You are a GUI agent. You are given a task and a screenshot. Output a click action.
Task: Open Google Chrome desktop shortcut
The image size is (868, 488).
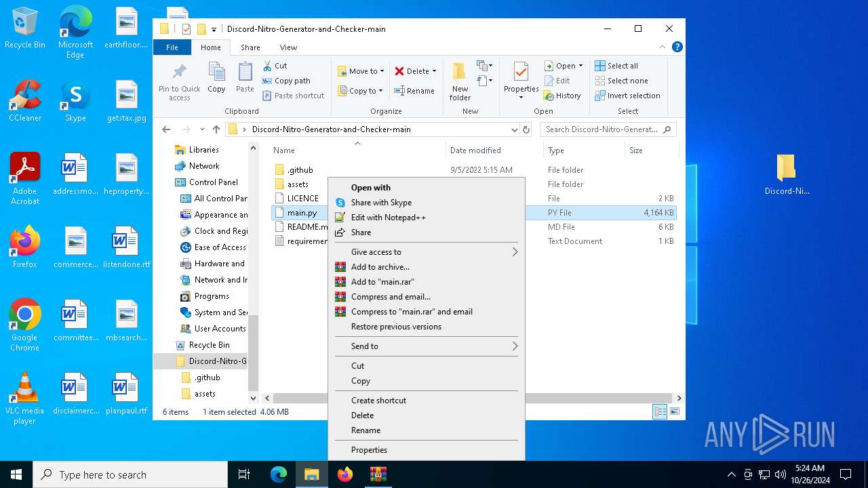click(25, 325)
